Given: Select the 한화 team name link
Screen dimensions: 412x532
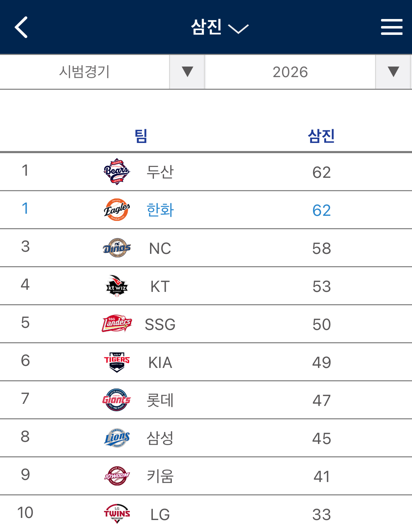Looking at the screenshot, I should (x=160, y=210).
